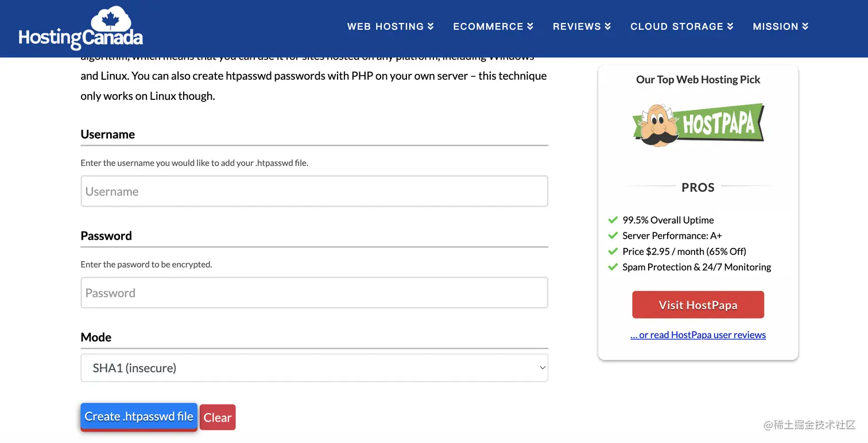Click the HostingCanada logo
The image size is (868, 443).
click(x=80, y=28)
